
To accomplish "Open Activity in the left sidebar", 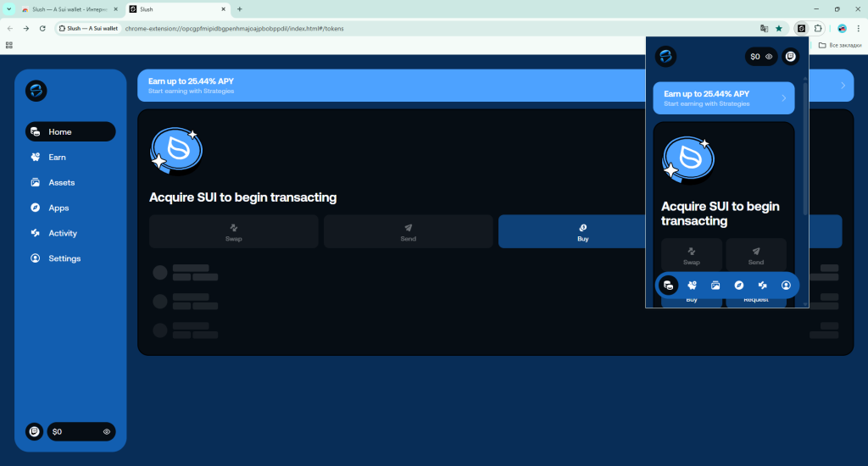I will tap(70, 233).
